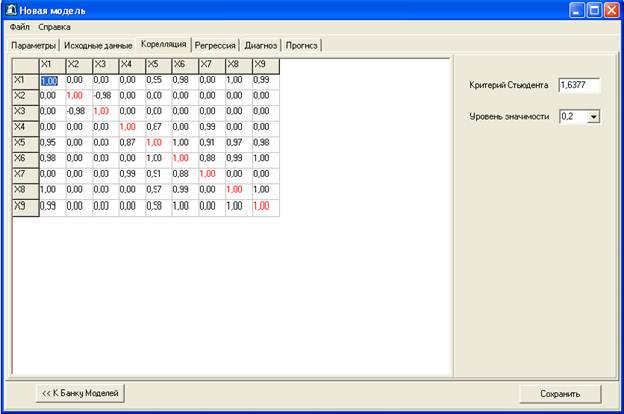Open the Файл menu
Viewport: 624px width, 414px height.
[20, 27]
